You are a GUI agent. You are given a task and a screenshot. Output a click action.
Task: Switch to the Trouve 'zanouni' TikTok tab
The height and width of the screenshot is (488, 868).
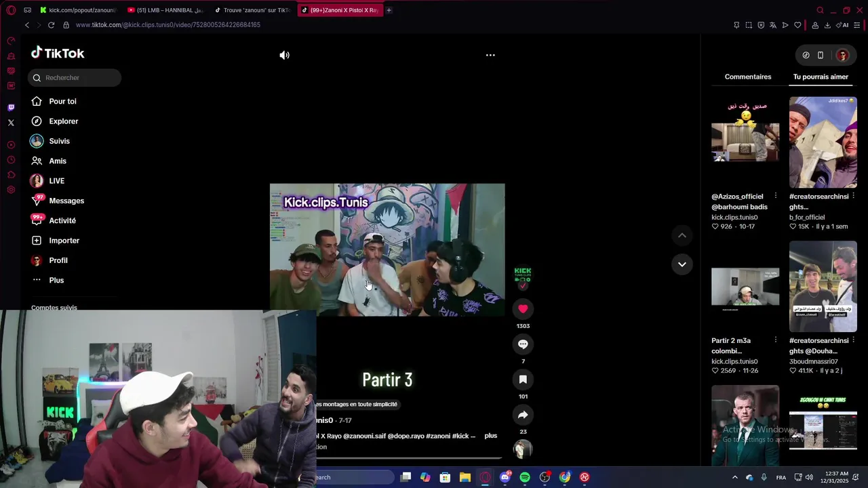(x=252, y=10)
